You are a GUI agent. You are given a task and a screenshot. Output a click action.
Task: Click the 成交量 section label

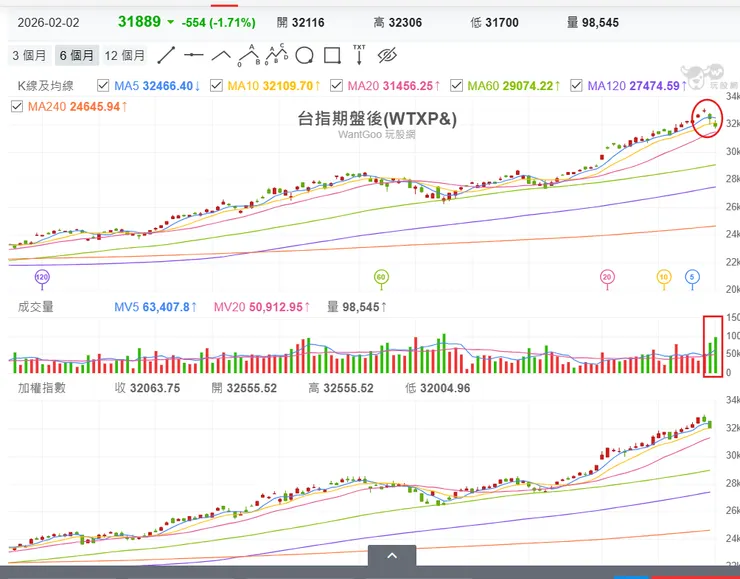(35, 307)
